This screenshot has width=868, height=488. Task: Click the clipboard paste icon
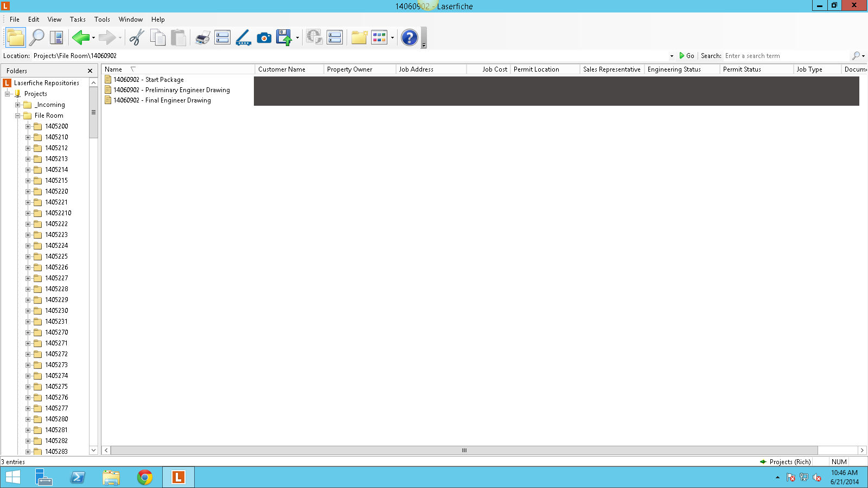tap(178, 37)
